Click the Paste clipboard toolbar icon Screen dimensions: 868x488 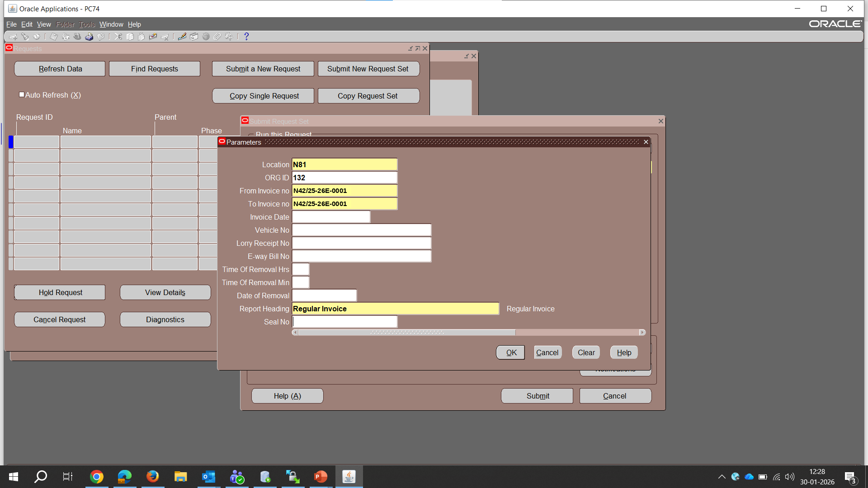tap(142, 37)
